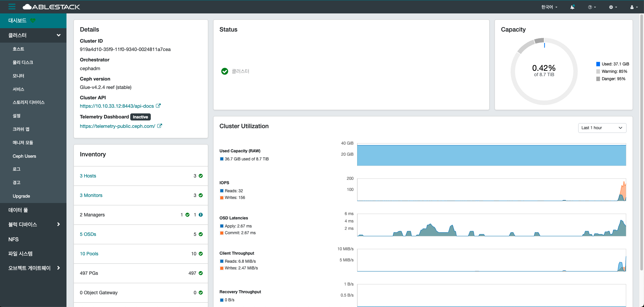Screen dimensions: 644x307
Task: Open the notifications bell icon
Action: click(x=572, y=7)
